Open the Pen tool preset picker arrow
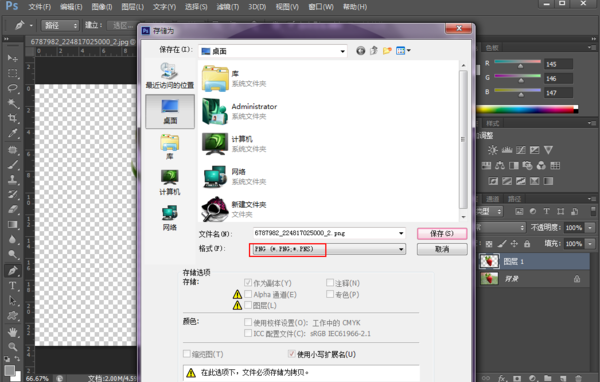 (x=31, y=26)
